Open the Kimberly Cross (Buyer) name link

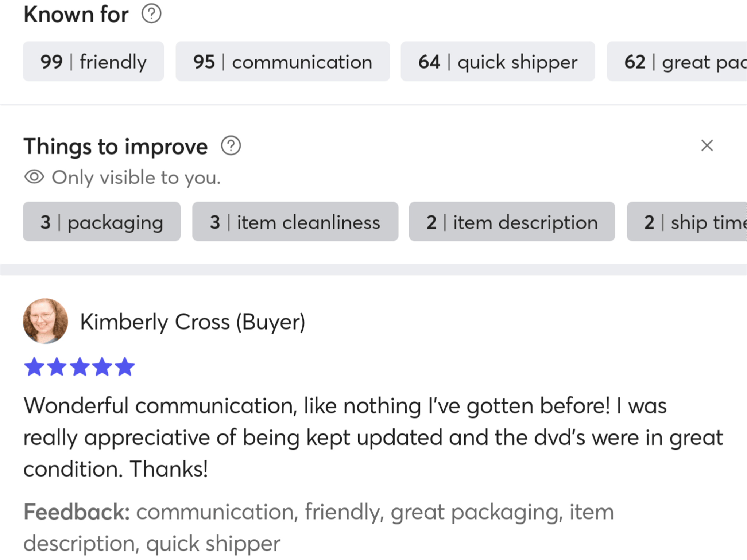193,322
